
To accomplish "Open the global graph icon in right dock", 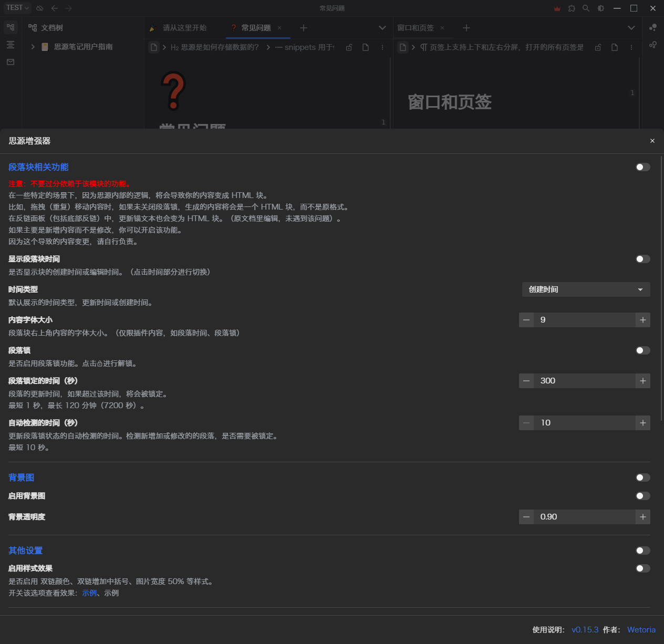I will pyautogui.click(x=653, y=45).
